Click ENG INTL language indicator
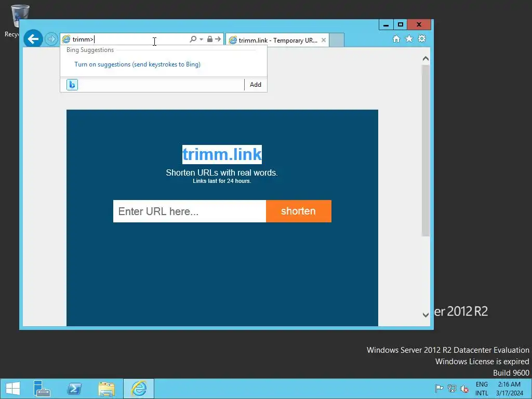The height and width of the screenshot is (399, 532). click(x=482, y=389)
